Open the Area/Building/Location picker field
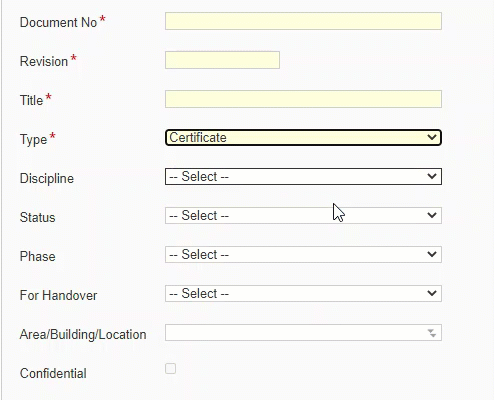This screenshot has height=400, width=494. [303, 333]
